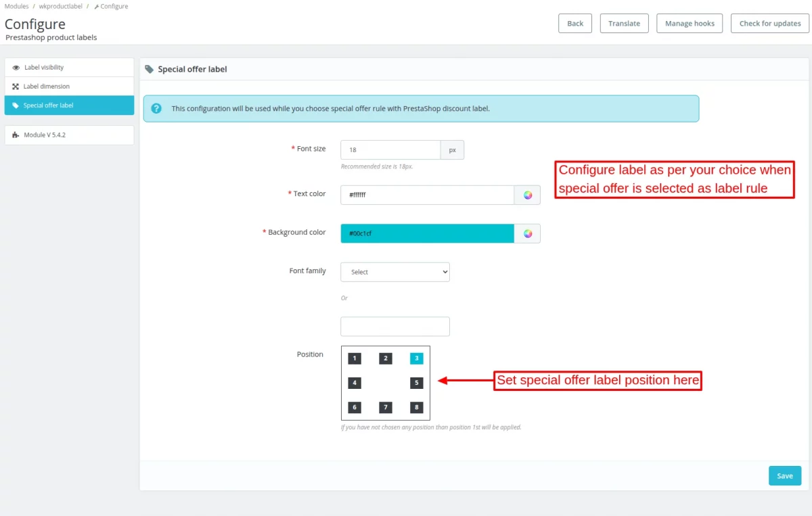Click the 'Or' text under Font family

click(x=344, y=298)
